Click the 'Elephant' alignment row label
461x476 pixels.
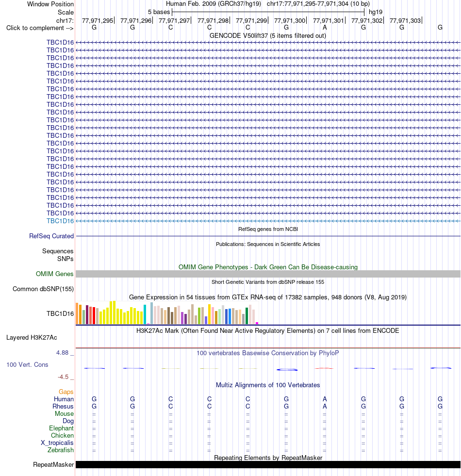pos(61,428)
